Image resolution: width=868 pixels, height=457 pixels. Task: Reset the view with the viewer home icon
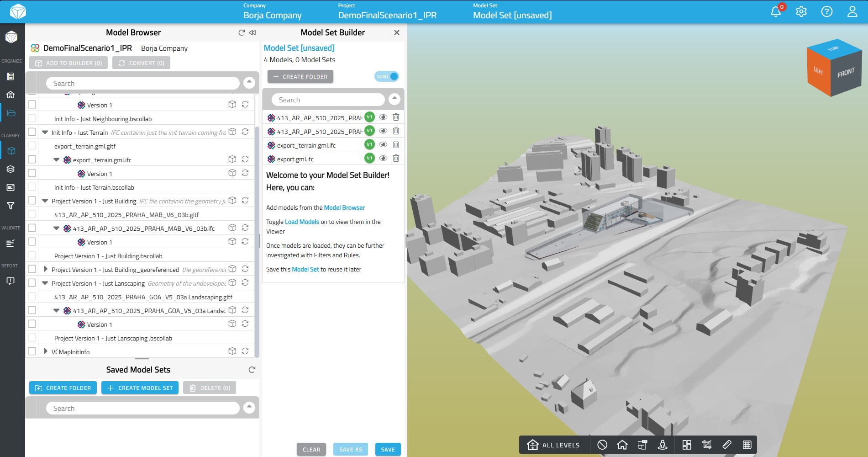[622, 445]
